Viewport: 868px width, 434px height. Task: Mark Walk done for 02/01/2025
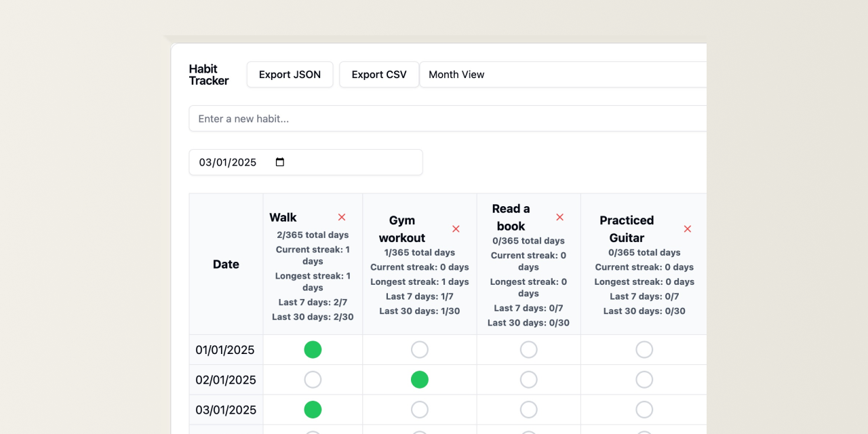click(x=313, y=380)
